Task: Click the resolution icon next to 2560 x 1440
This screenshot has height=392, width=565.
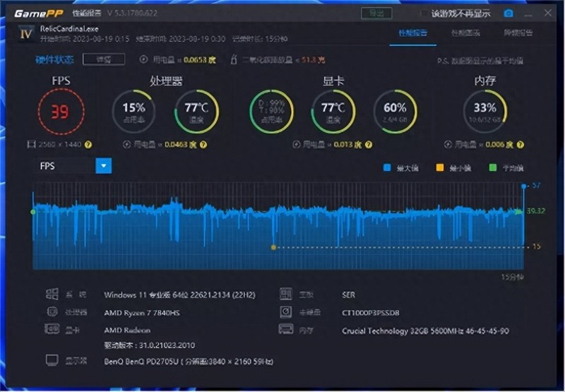Action: coord(31,145)
